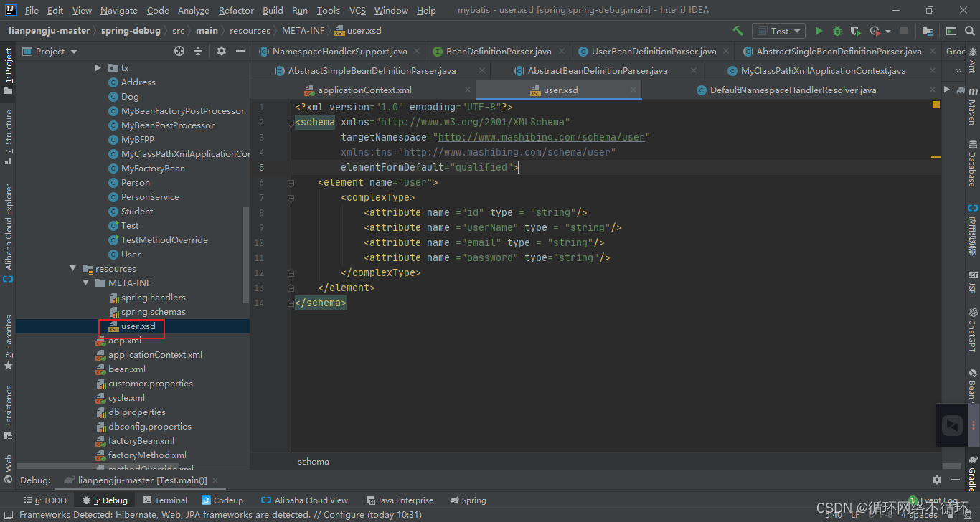
Task: Hide the Project tool window with the minus icon
Action: (x=240, y=51)
